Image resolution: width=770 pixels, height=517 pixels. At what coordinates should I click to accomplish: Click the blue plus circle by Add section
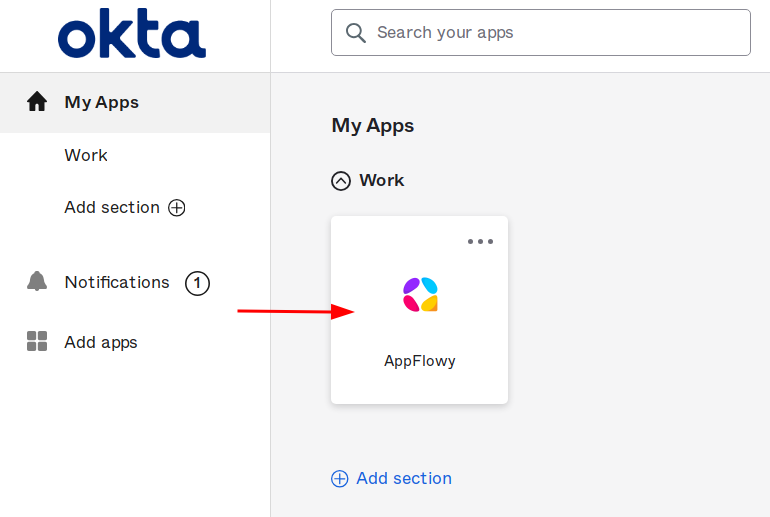point(340,479)
